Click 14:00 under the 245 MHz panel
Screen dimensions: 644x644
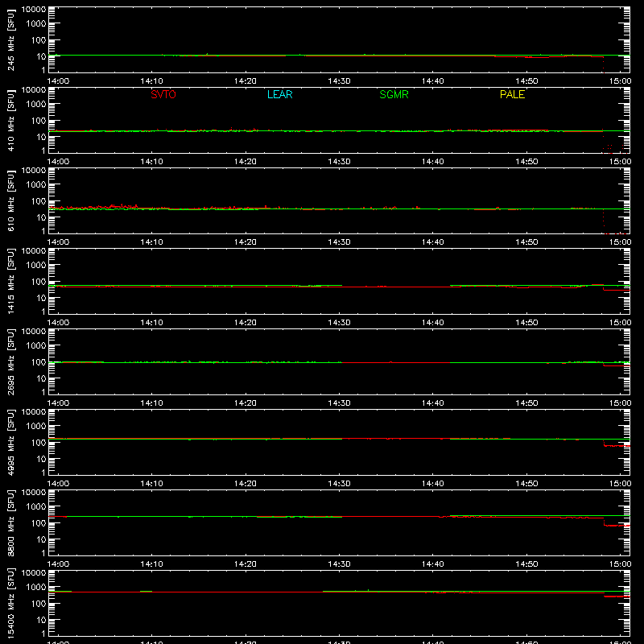pyautogui.click(x=58, y=81)
